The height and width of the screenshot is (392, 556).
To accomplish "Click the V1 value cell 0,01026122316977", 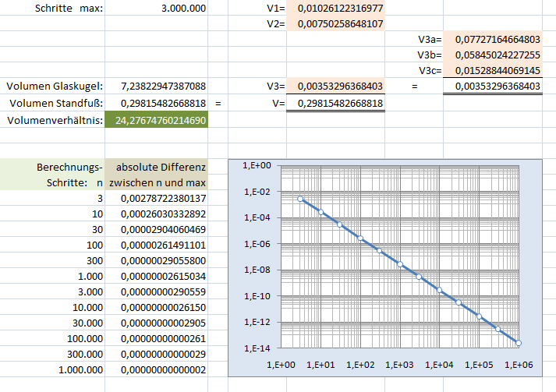I will pos(336,9).
